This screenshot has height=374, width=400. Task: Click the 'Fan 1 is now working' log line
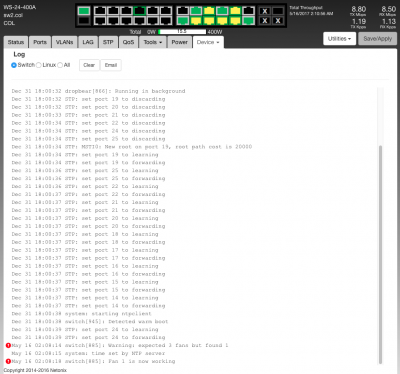(93, 361)
